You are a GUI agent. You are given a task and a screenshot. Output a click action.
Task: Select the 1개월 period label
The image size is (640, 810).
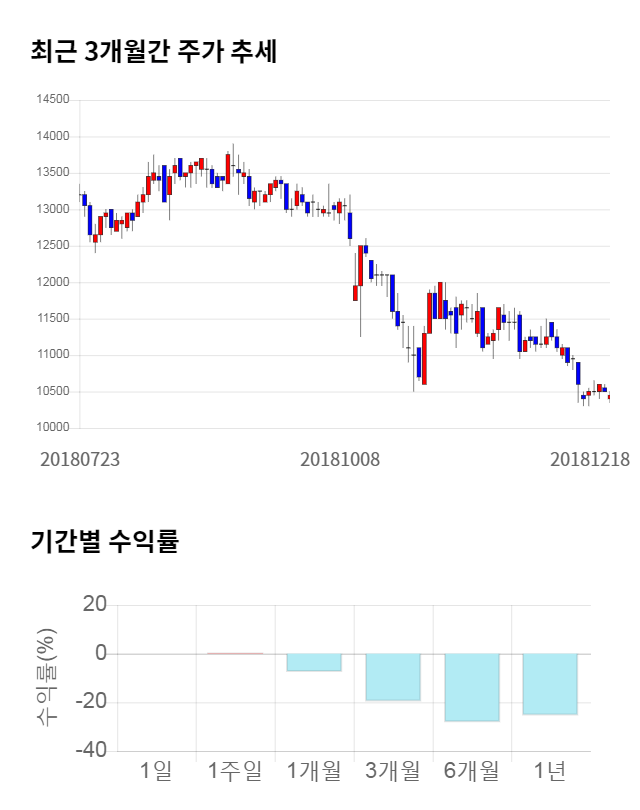(314, 771)
